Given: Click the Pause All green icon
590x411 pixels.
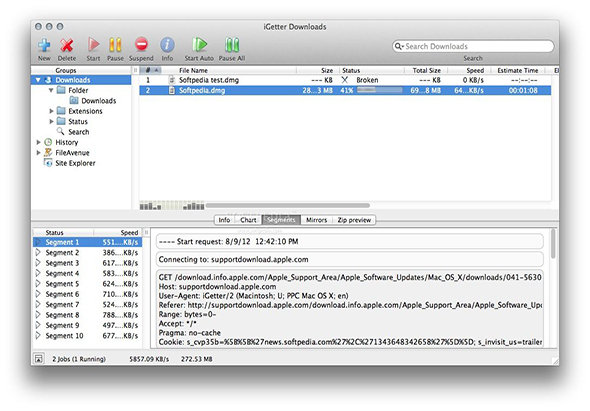Looking at the screenshot, I should pyautogui.click(x=232, y=44).
